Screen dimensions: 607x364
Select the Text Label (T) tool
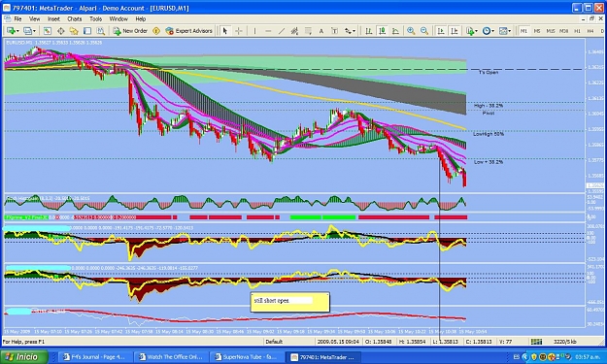pos(334,31)
